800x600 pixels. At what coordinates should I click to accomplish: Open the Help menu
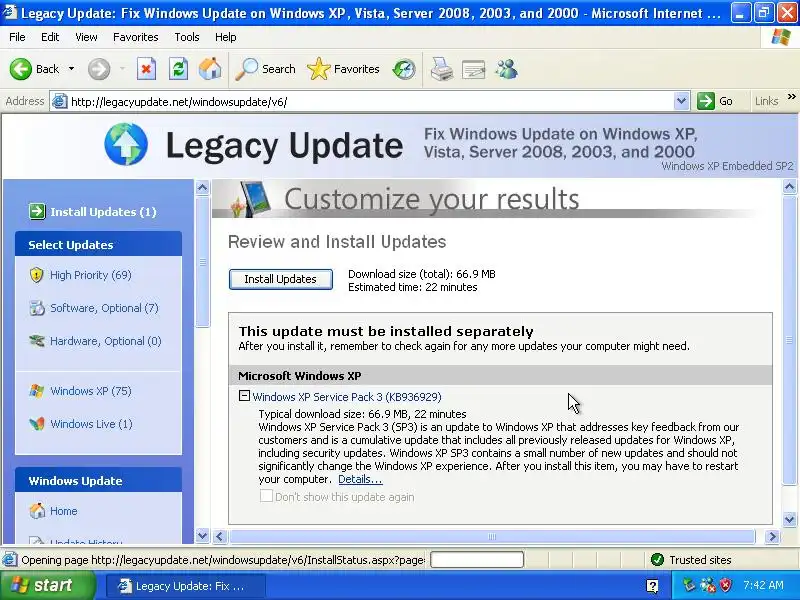pyautogui.click(x=226, y=37)
